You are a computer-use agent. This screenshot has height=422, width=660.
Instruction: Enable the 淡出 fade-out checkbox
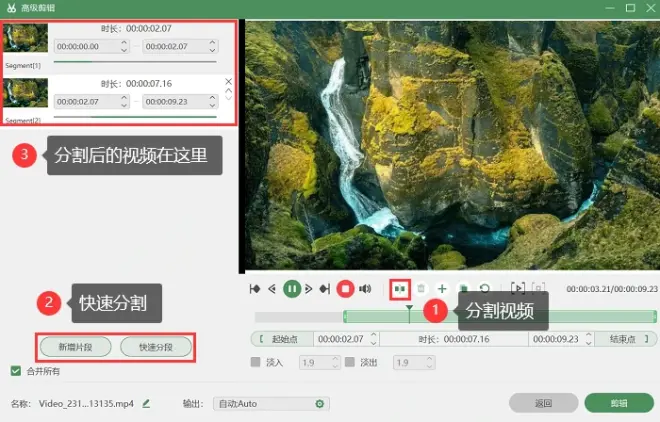click(349, 362)
